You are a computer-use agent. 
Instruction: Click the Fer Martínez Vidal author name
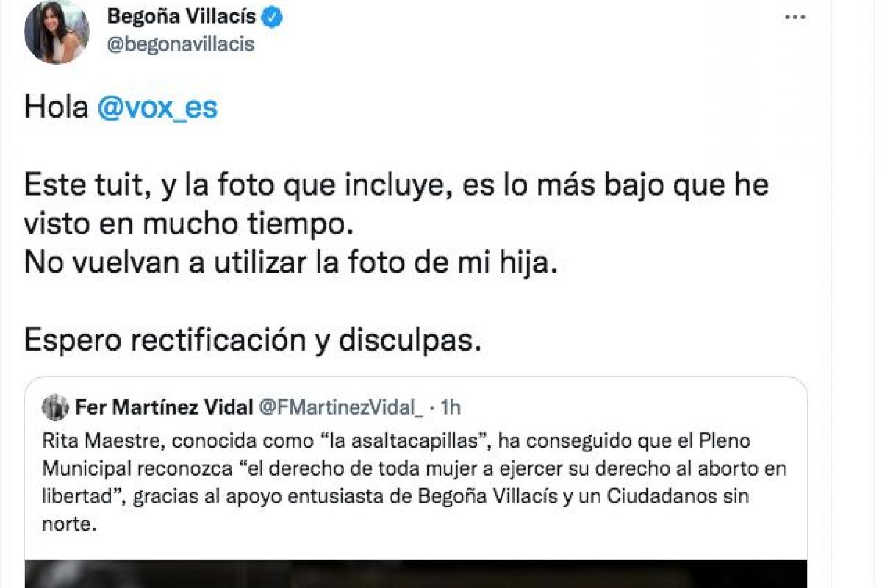point(165,406)
